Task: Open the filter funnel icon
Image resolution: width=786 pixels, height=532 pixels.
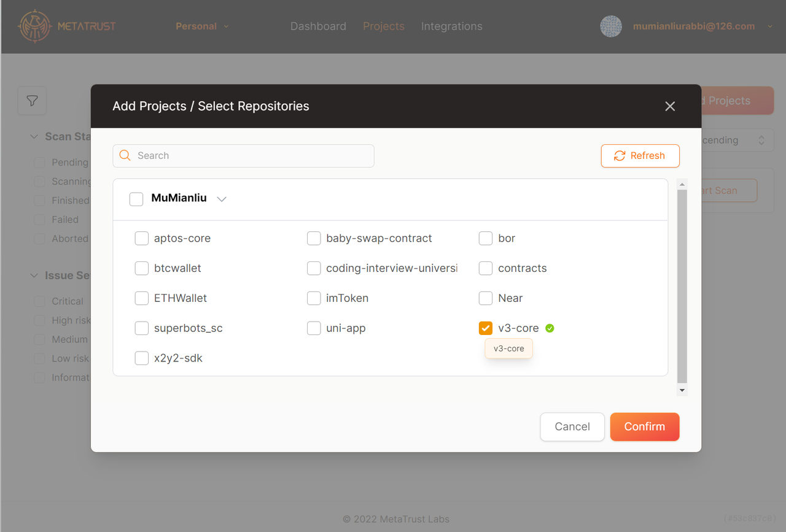Action: point(33,101)
